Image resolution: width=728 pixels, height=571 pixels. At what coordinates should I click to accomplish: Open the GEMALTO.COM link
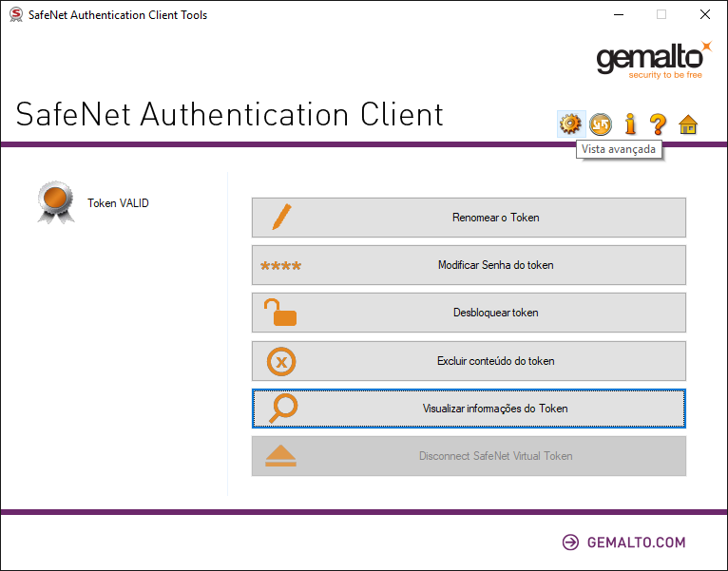point(636,542)
